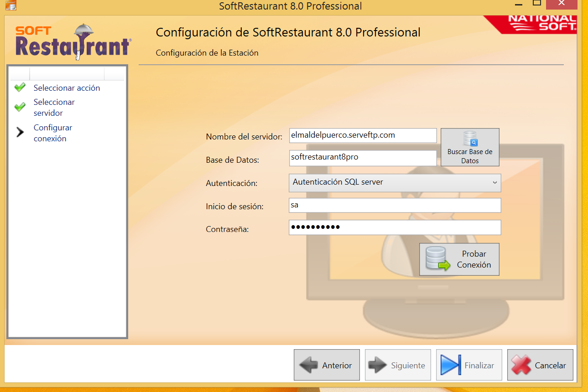Click the Siguiente button
588x392 pixels.
pyautogui.click(x=398, y=365)
